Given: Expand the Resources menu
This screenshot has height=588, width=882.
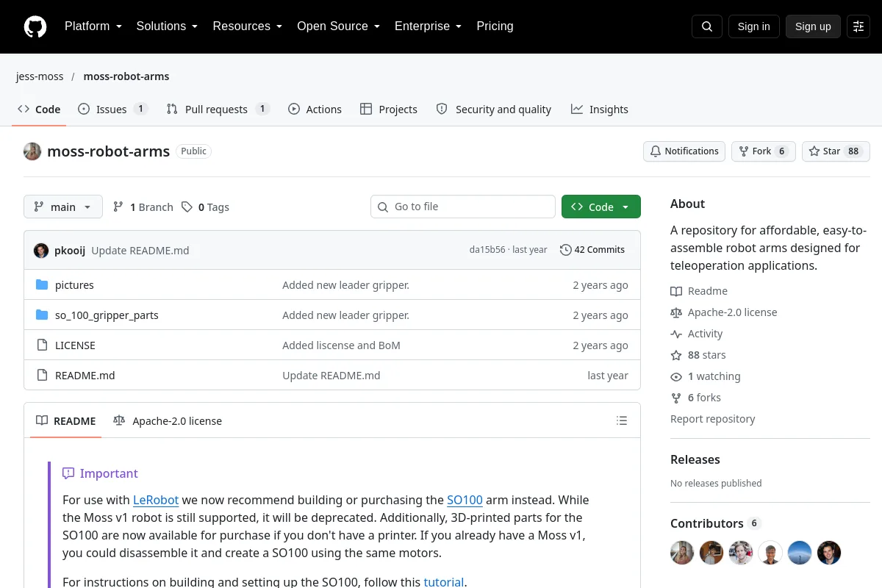Looking at the screenshot, I should pos(248,26).
